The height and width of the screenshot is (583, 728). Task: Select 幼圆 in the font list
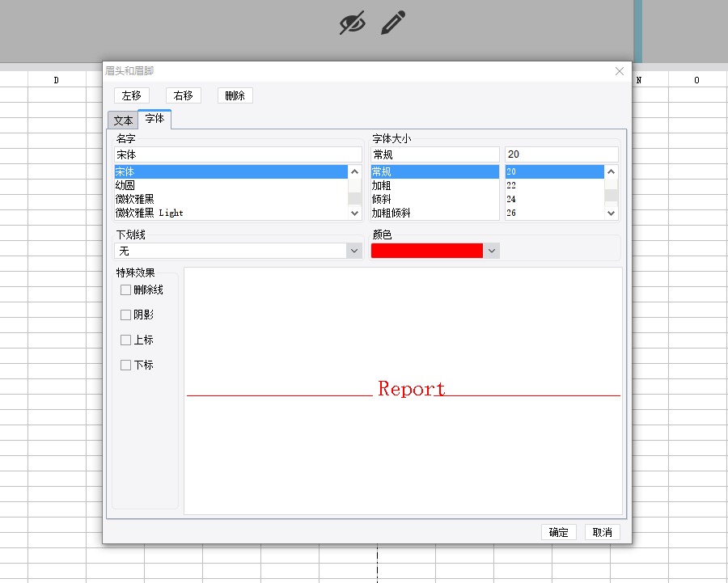(x=231, y=185)
